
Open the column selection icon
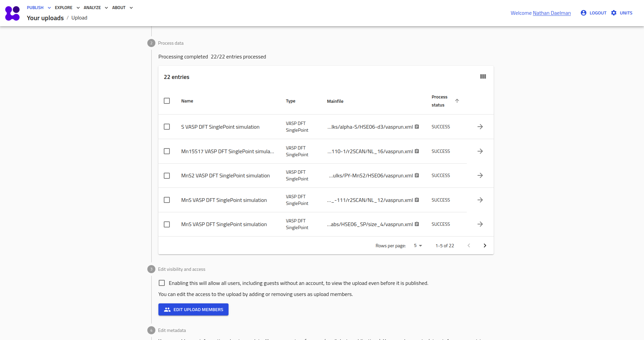click(x=483, y=77)
